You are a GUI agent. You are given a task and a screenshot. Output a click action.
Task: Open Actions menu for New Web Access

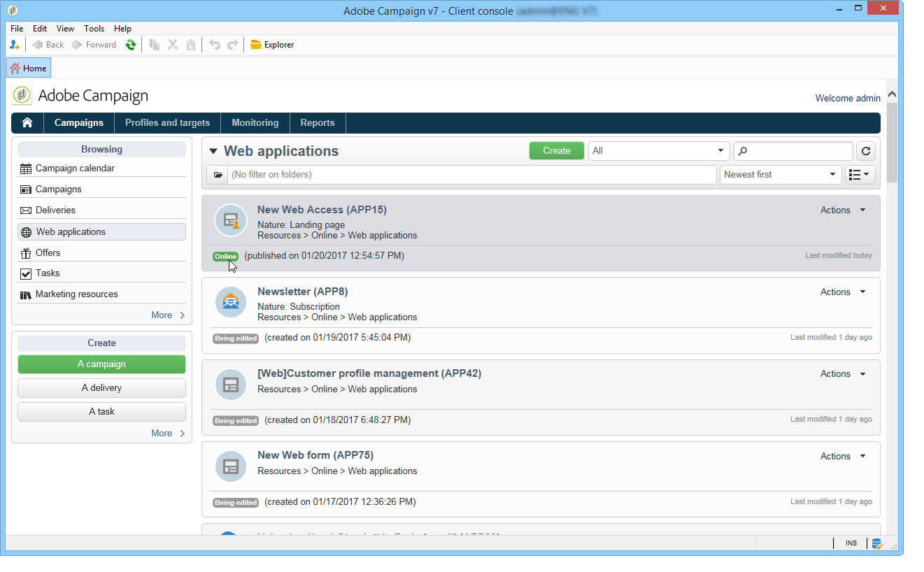(843, 210)
